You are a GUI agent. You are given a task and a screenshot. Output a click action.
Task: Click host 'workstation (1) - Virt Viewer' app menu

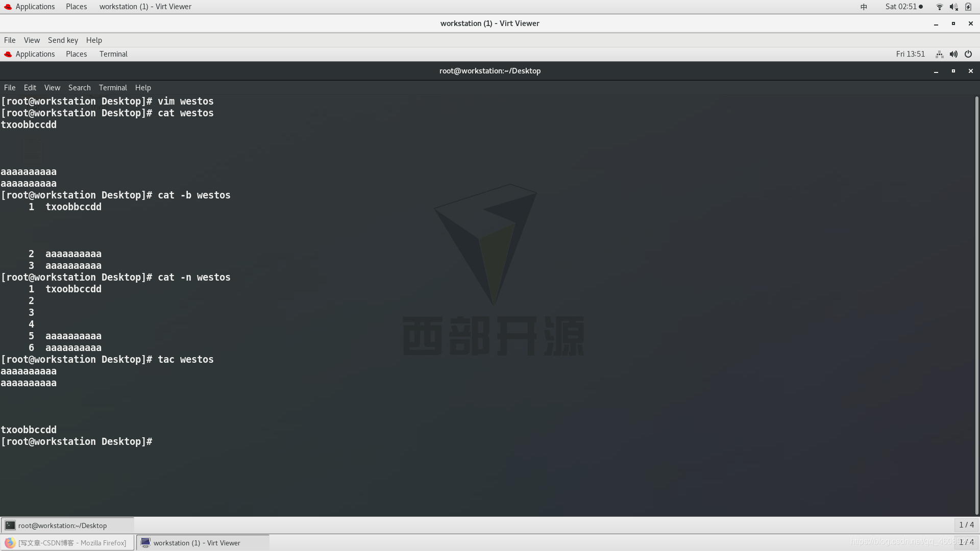pyautogui.click(x=145, y=7)
